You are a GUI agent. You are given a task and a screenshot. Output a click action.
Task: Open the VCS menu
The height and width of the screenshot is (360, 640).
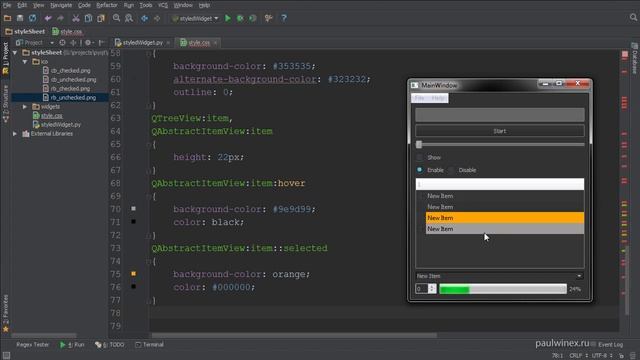[163, 5]
